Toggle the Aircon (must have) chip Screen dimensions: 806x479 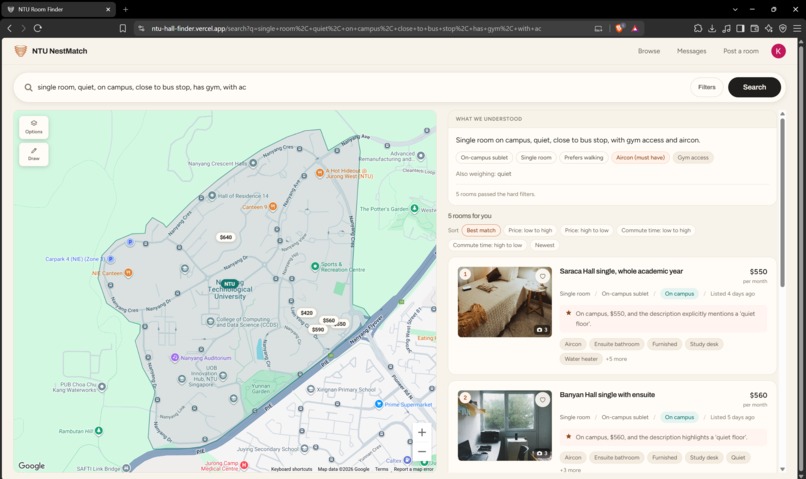pyautogui.click(x=640, y=158)
